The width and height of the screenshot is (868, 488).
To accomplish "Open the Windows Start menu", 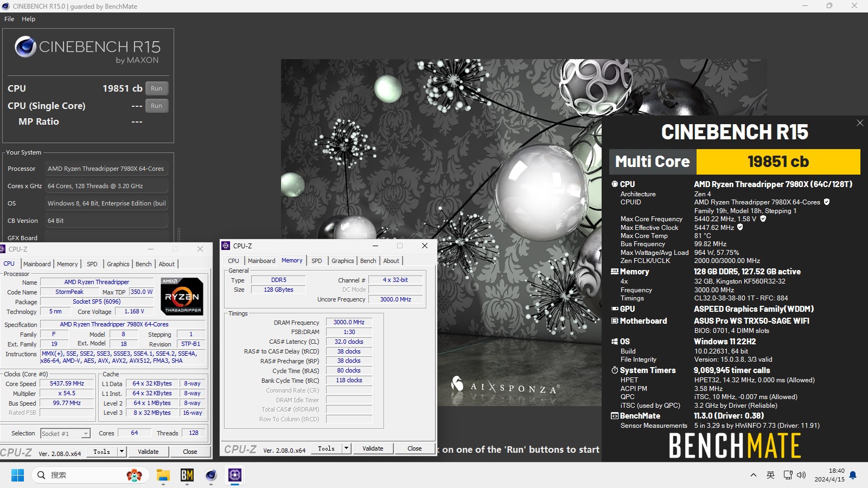I will [17, 476].
